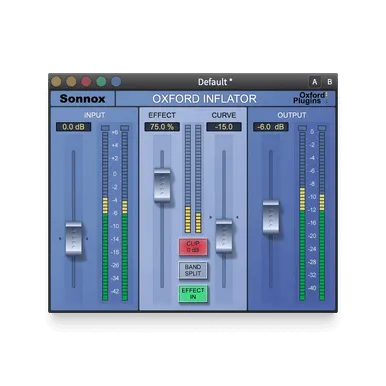Viewport: 386px width, 386px height.
Task: Click the OUTPUT fader handle
Action: coord(271,217)
